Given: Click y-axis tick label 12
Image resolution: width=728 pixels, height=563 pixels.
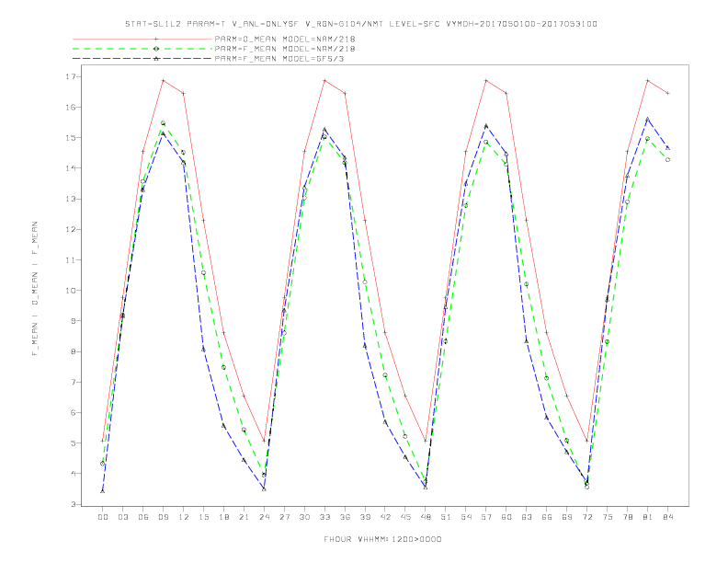Looking at the screenshot, I should tap(70, 229).
